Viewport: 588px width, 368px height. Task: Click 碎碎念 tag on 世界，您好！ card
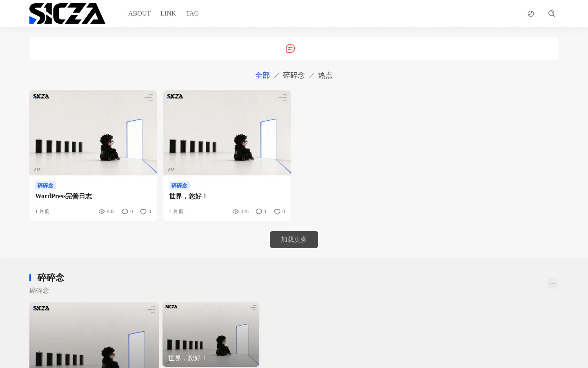[x=179, y=186]
